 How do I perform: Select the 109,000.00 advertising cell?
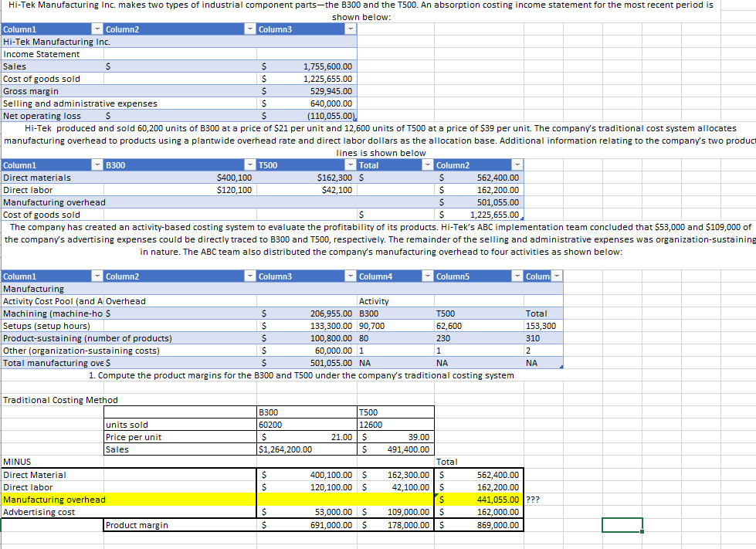(395, 512)
